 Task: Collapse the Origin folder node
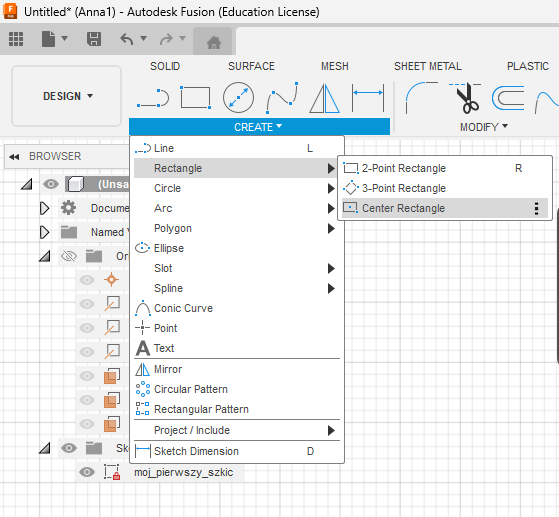(45, 256)
